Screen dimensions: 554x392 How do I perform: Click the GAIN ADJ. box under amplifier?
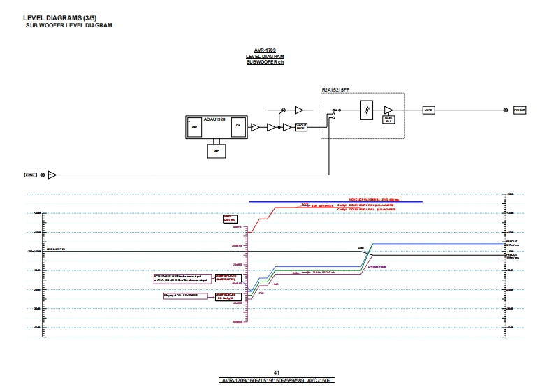(388, 121)
